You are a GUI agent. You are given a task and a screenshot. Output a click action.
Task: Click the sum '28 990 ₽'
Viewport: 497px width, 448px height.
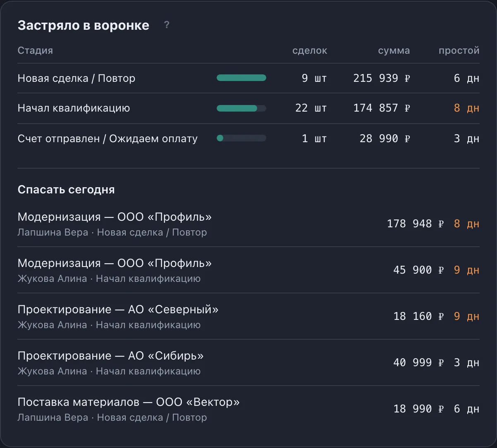click(x=385, y=138)
